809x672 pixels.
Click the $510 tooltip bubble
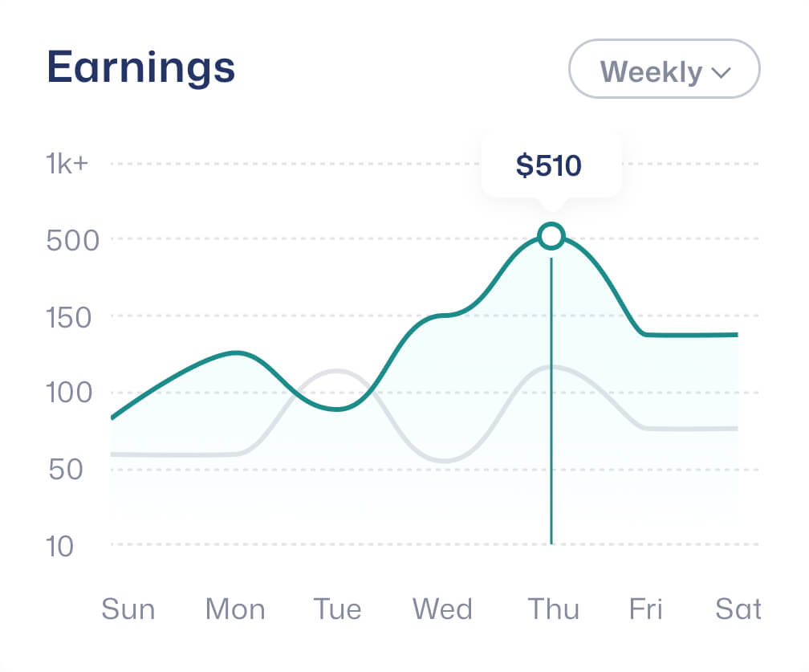tap(550, 166)
